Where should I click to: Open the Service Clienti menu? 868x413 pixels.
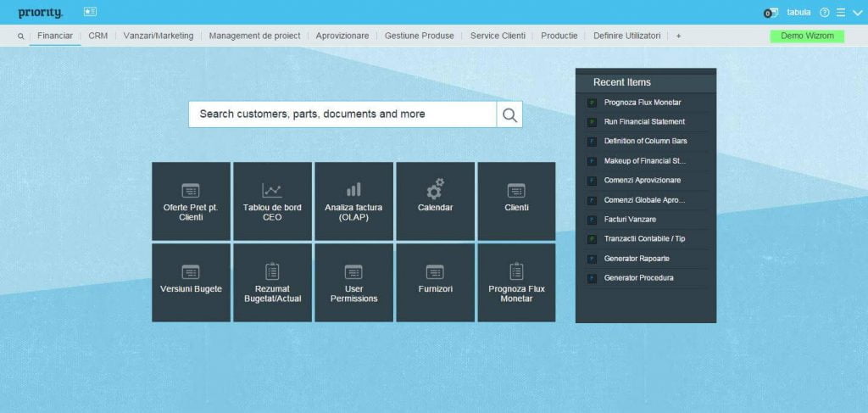(x=498, y=36)
